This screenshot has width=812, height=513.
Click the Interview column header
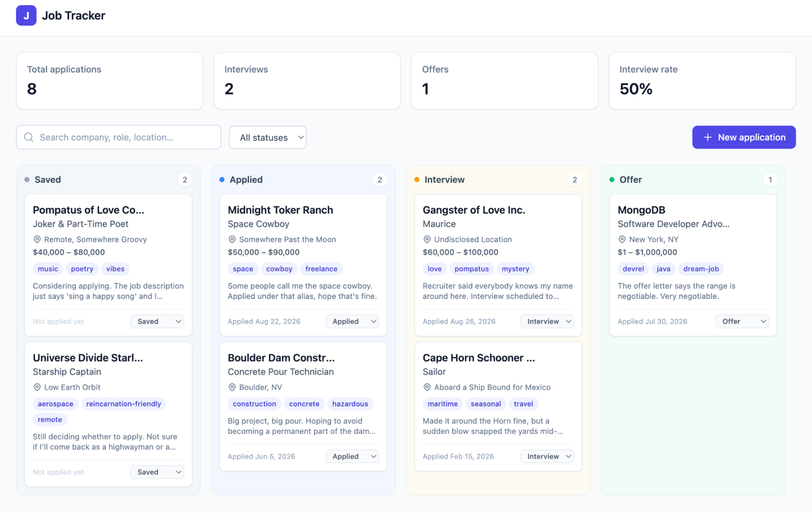click(444, 180)
